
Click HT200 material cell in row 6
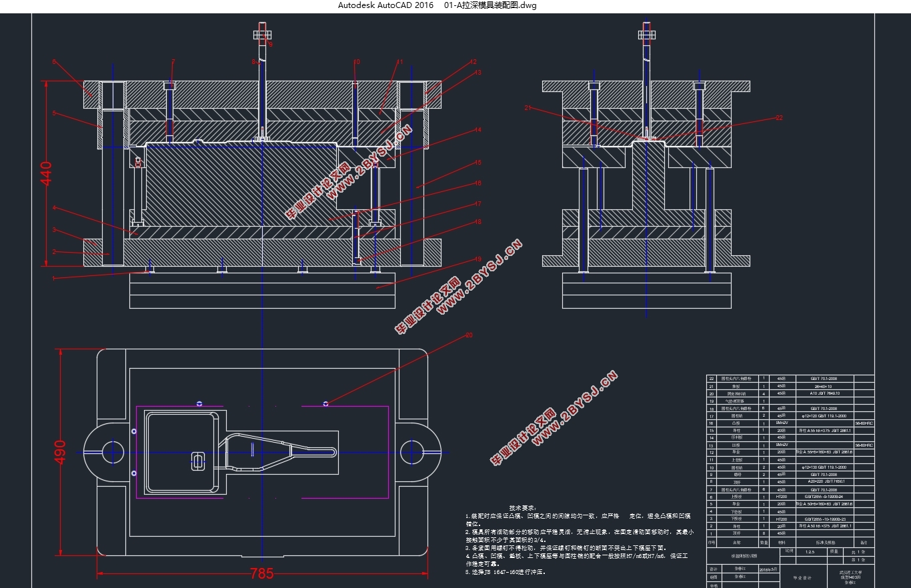click(782, 497)
